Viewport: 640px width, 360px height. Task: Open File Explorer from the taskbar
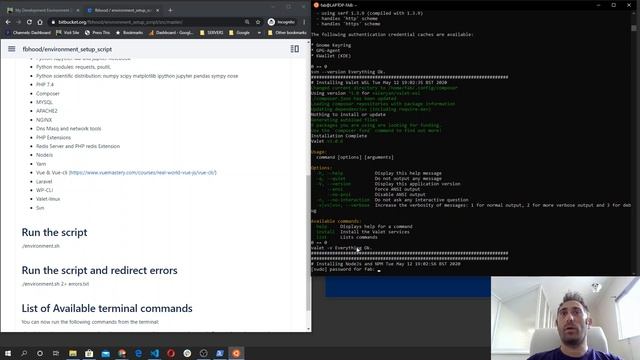click(73, 353)
